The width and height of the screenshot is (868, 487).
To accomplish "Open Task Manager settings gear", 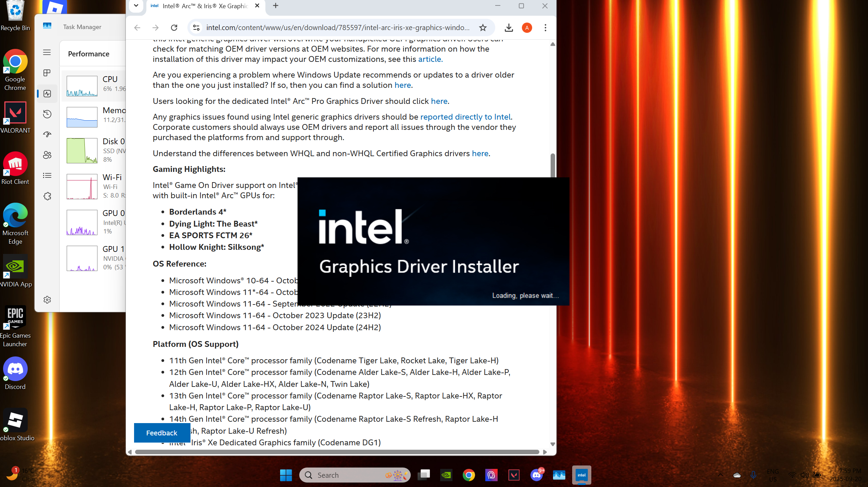I will tap(47, 300).
